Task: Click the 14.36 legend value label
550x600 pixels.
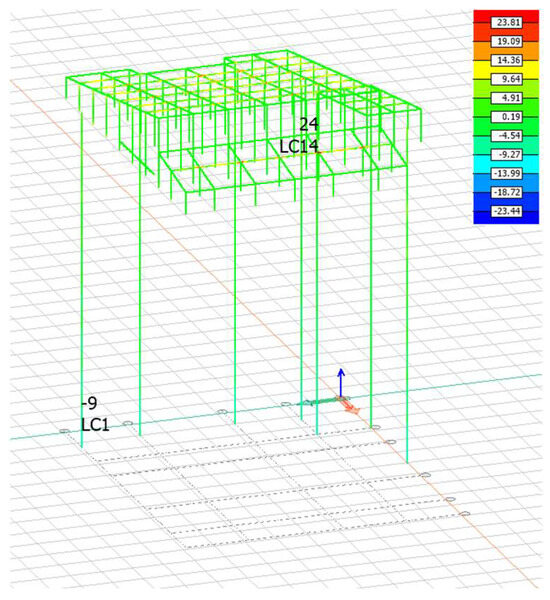Action: coord(507,60)
